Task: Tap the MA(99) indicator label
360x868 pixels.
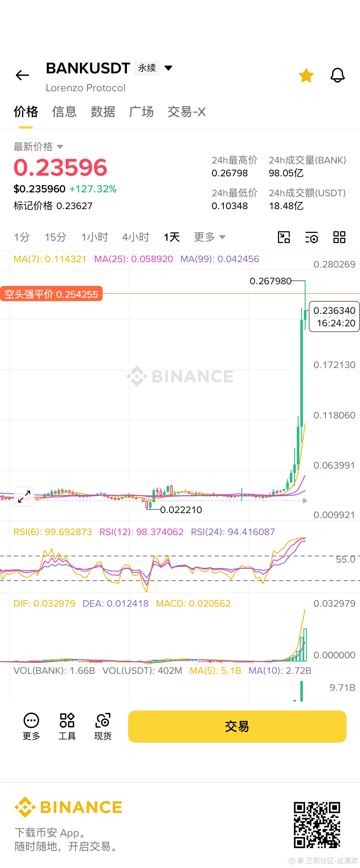Action: pos(220,259)
